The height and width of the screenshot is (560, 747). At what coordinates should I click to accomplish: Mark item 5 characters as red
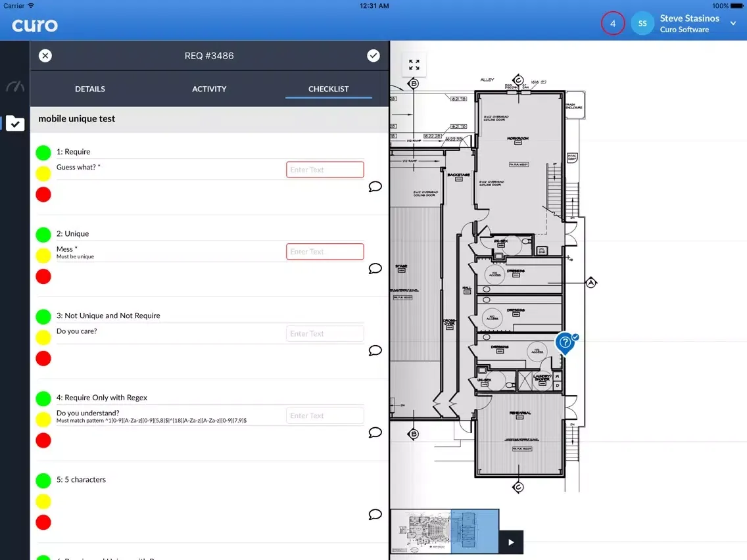pos(43,523)
